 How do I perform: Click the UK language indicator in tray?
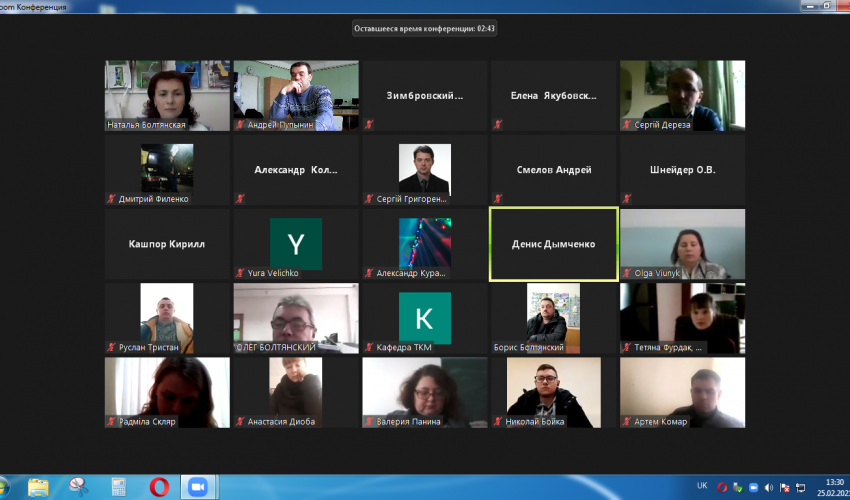tap(702, 486)
